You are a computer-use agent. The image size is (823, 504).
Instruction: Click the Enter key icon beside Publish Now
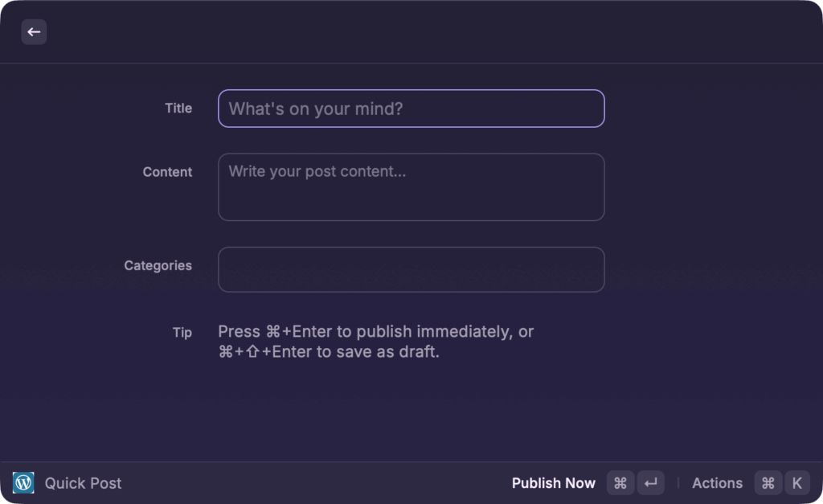point(650,482)
